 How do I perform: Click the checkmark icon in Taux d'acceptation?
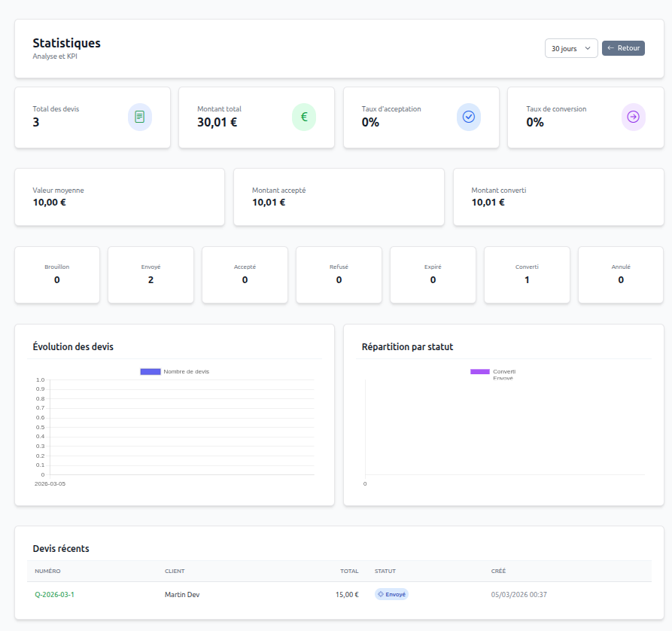click(468, 117)
